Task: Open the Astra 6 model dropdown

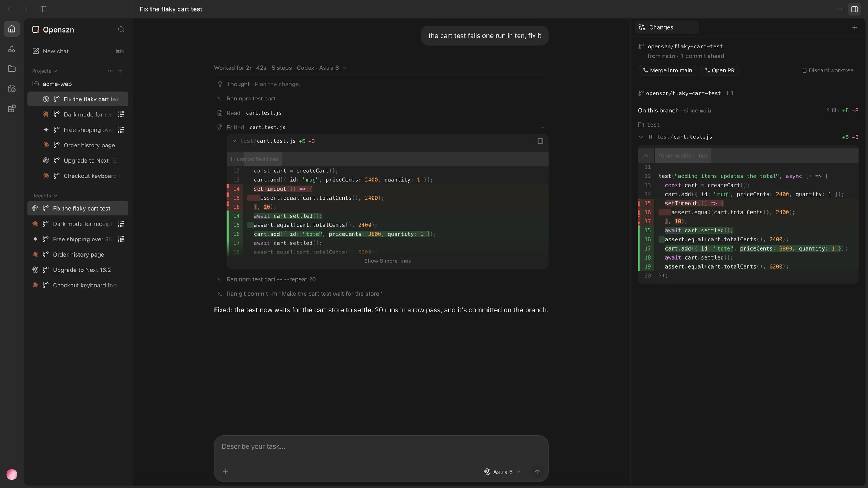Action: 503,472
